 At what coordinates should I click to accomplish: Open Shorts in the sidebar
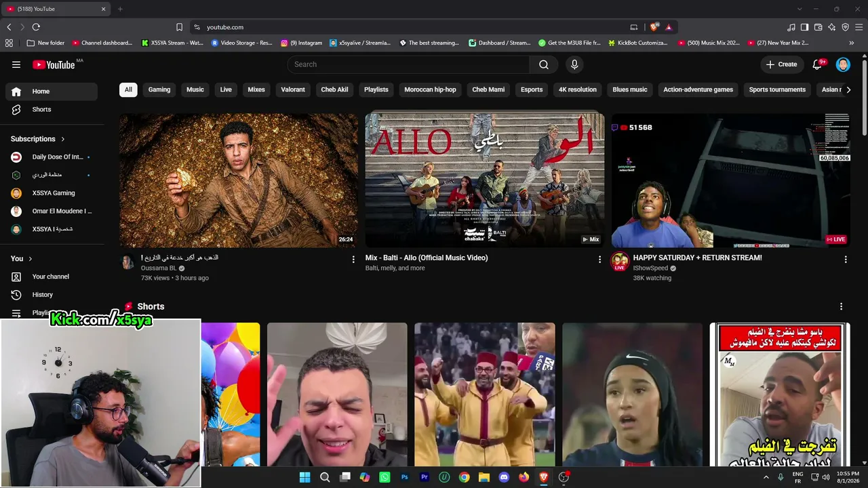(52, 109)
